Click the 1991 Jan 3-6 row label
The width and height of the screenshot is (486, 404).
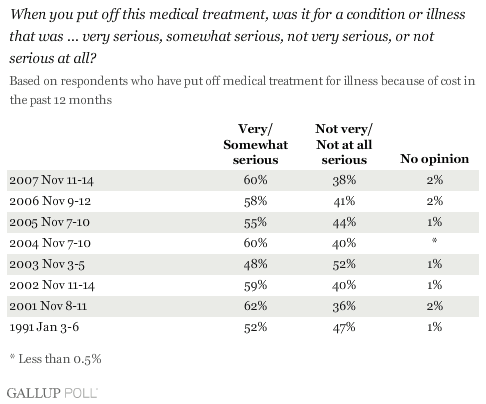pos(44,327)
